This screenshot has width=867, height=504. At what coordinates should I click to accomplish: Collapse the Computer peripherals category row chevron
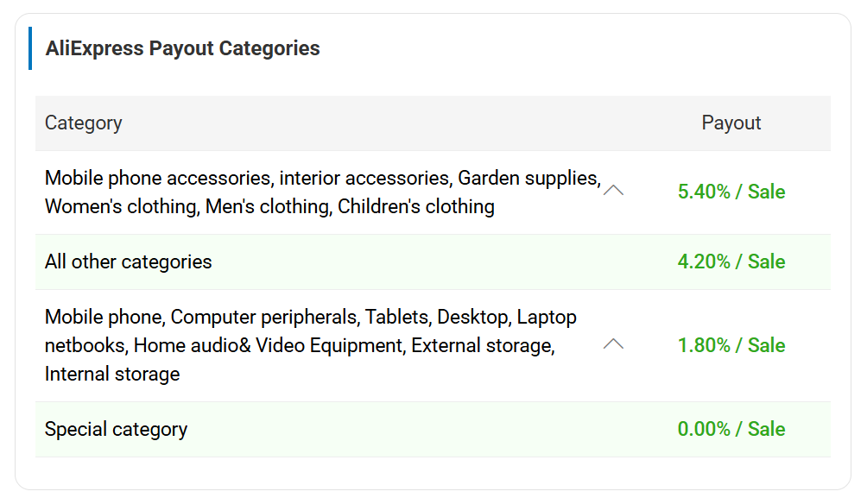coord(613,343)
